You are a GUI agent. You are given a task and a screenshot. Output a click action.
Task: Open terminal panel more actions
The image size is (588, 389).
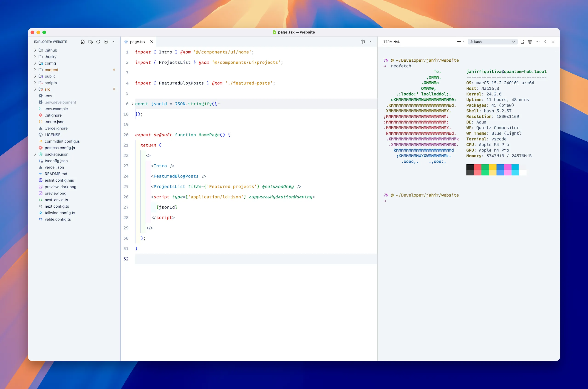(537, 42)
